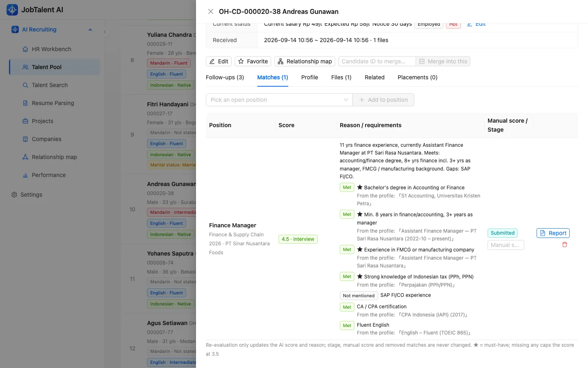Select the Matches (1) tab
The image size is (588, 368).
click(273, 77)
